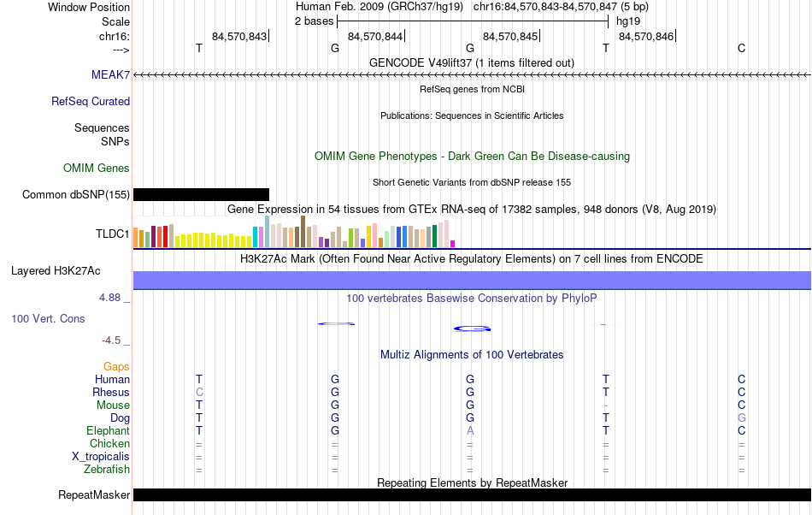Open the RefSeq Curated track label

(x=90, y=101)
